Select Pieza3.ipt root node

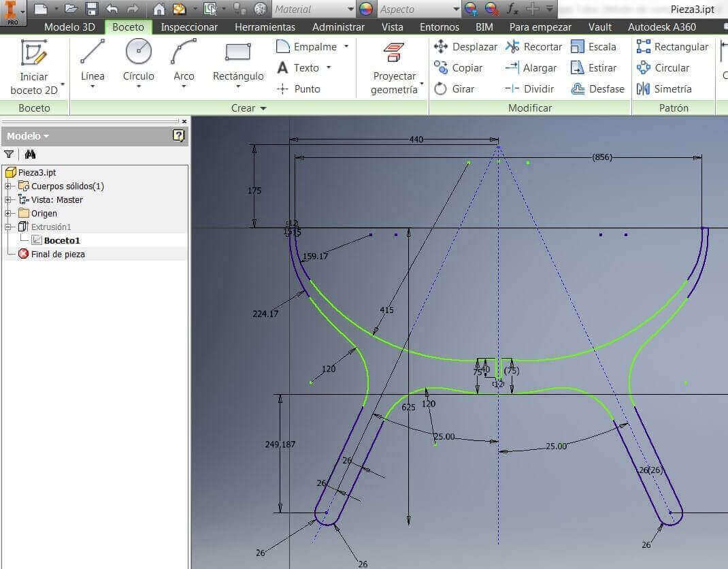[x=37, y=172]
